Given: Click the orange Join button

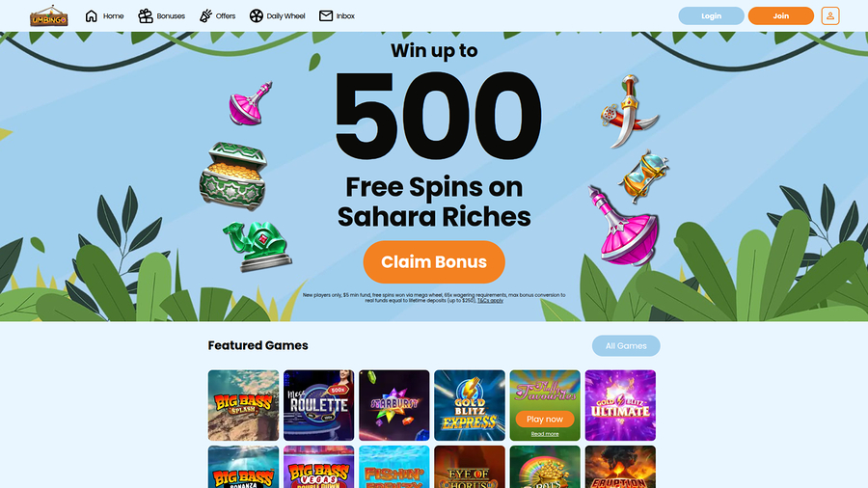Looking at the screenshot, I should point(780,16).
